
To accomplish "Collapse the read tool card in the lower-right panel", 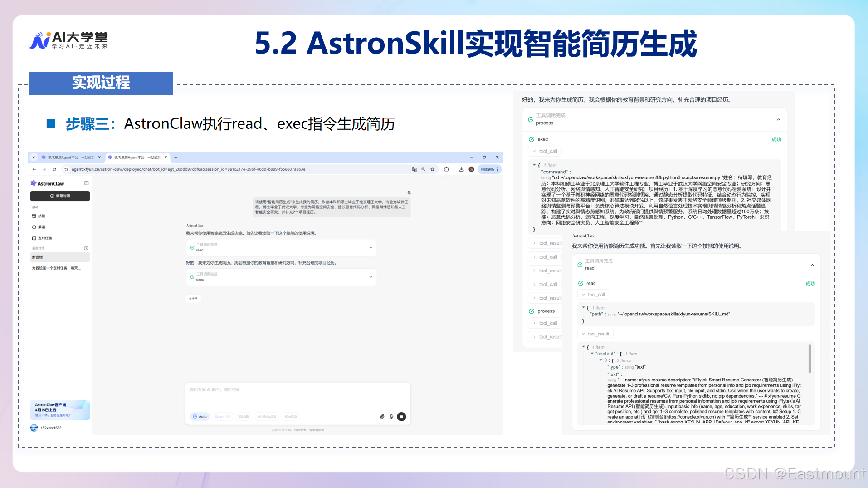I will pyautogui.click(x=812, y=265).
